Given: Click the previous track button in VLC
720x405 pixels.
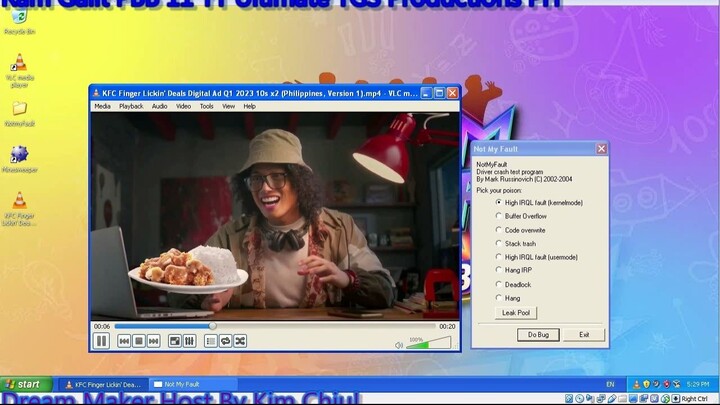Looking at the screenshot, I should click(124, 341).
